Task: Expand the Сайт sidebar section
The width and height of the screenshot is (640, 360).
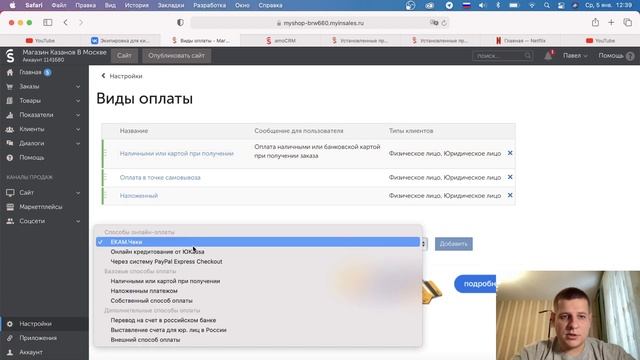Action: point(78,193)
